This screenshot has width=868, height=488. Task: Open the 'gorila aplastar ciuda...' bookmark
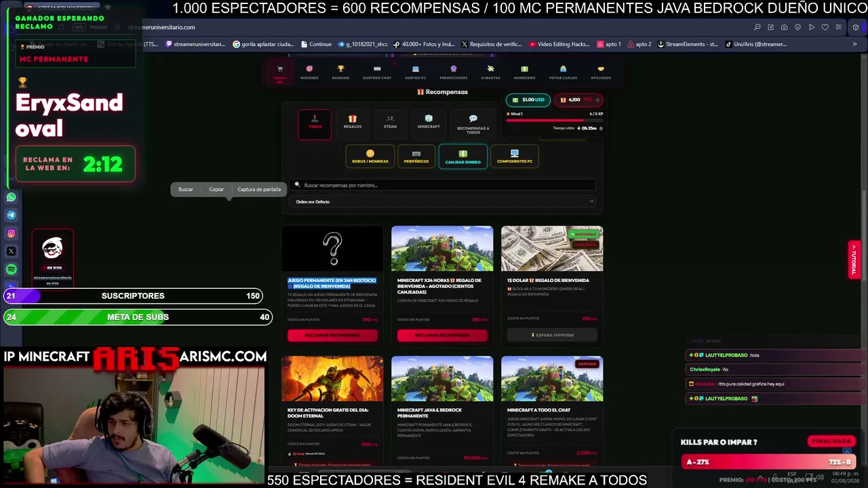click(263, 44)
